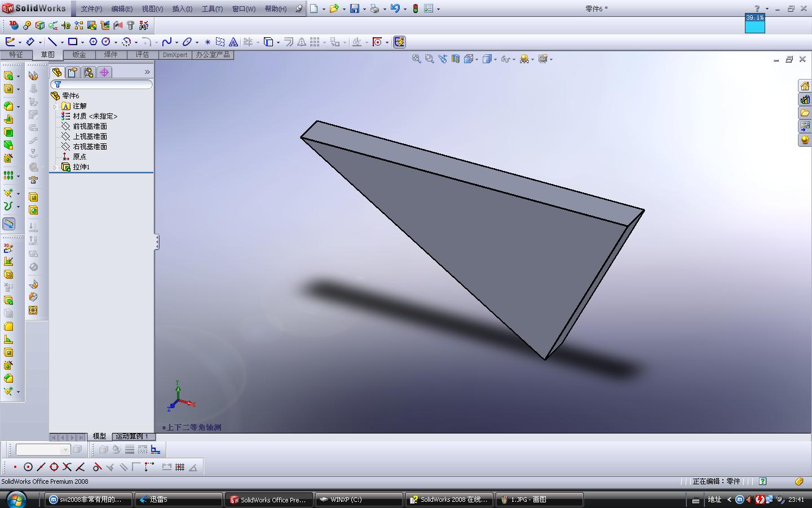Open the Design Library task pane icon
The width and height of the screenshot is (812, 508).
[805, 99]
